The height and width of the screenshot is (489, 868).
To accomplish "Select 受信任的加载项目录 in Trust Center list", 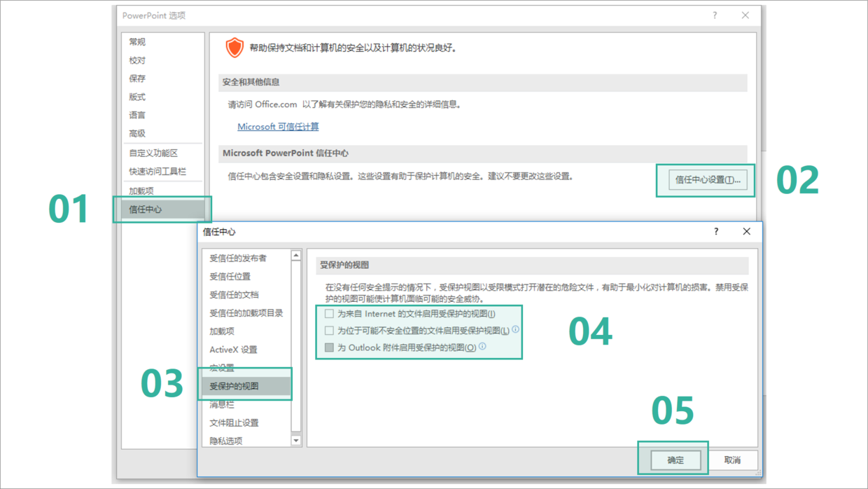I will pyautogui.click(x=246, y=312).
